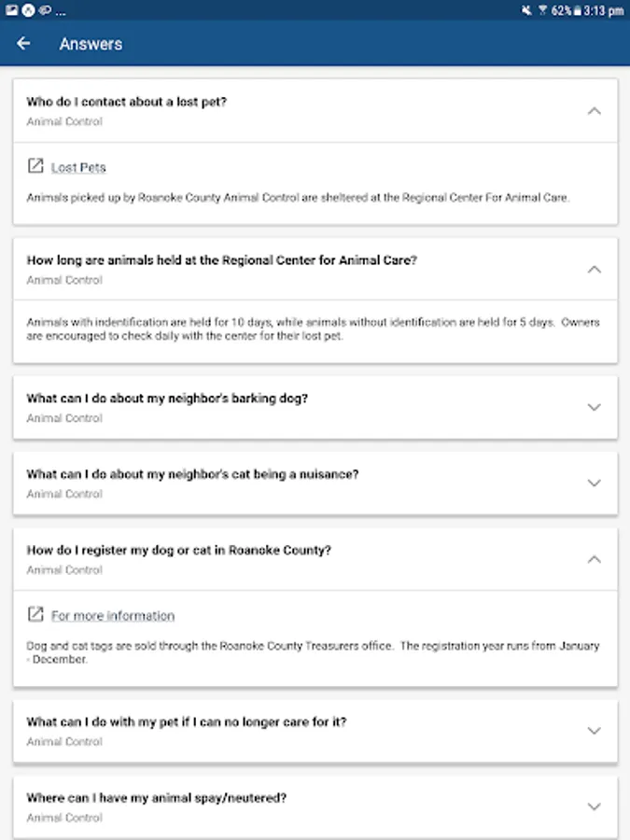The width and height of the screenshot is (630, 840).
Task: Tap the Wi-Fi signal icon in the status bar
Action: tap(542, 10)
